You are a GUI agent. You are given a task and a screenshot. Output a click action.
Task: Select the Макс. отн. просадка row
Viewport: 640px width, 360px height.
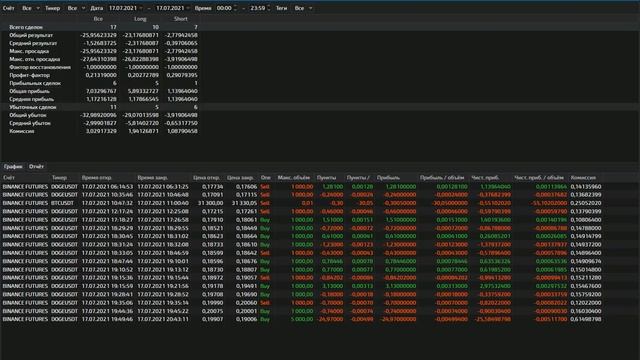tap(100, 59)
